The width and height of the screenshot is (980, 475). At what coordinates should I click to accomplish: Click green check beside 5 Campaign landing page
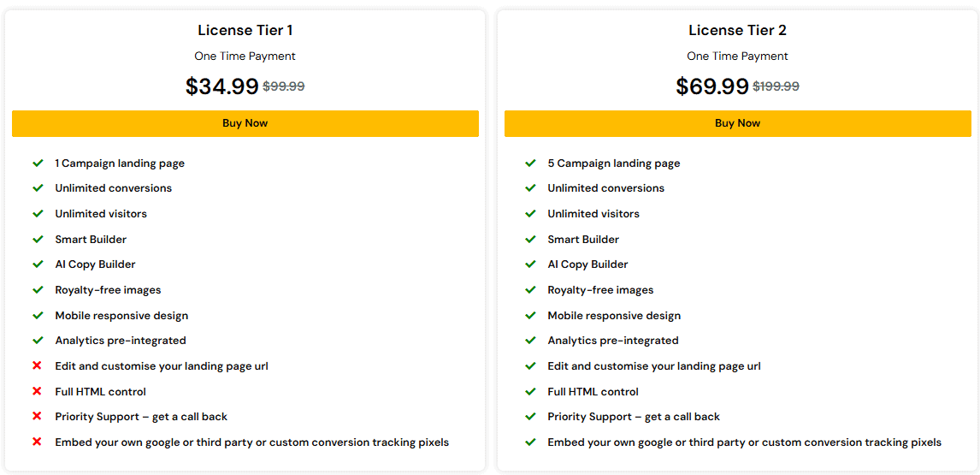point(531,163)
